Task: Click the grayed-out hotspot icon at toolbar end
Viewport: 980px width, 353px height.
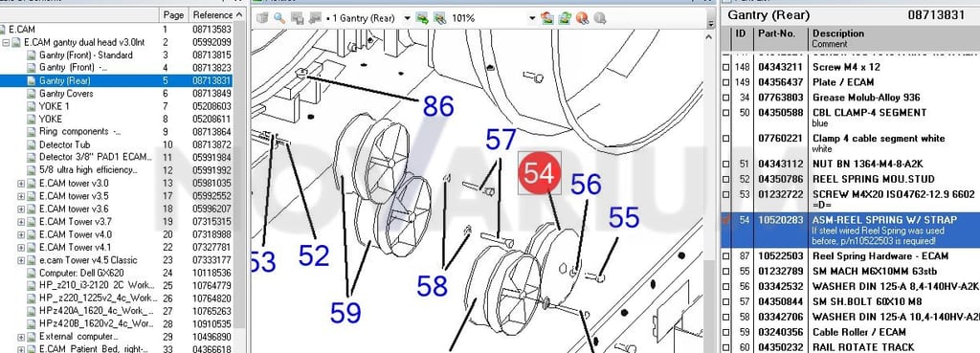Action: tap(600, 18)
